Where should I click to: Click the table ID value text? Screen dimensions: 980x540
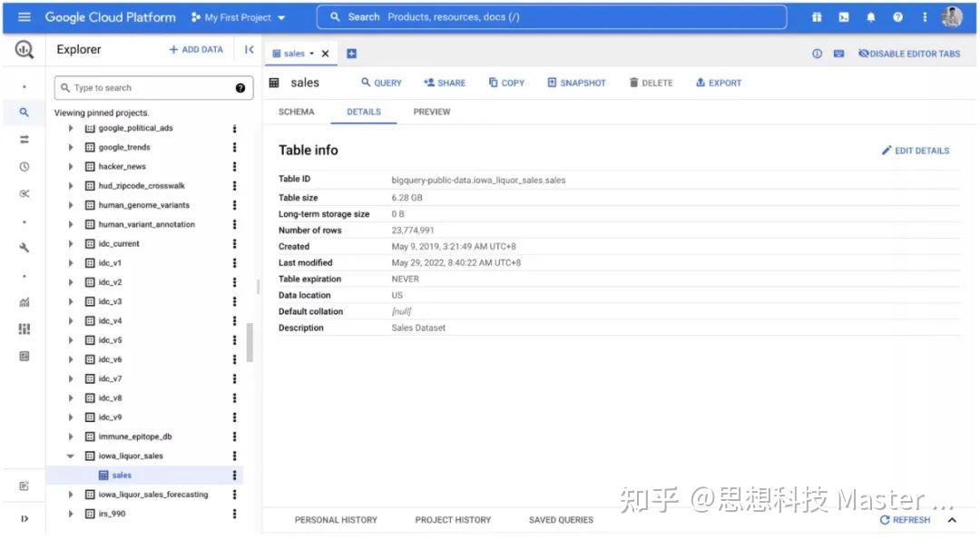pos(478,180)
